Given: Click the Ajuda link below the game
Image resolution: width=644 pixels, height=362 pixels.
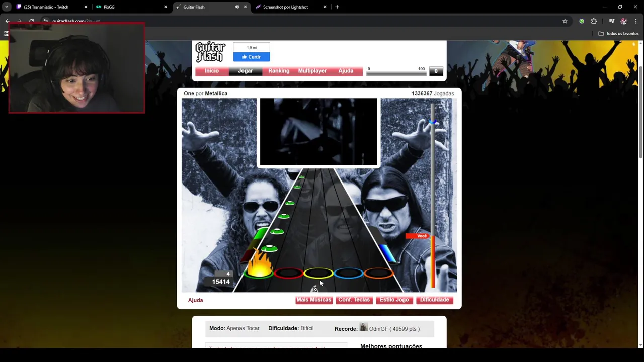Looking at the screenshot, I should pos(195,300).
